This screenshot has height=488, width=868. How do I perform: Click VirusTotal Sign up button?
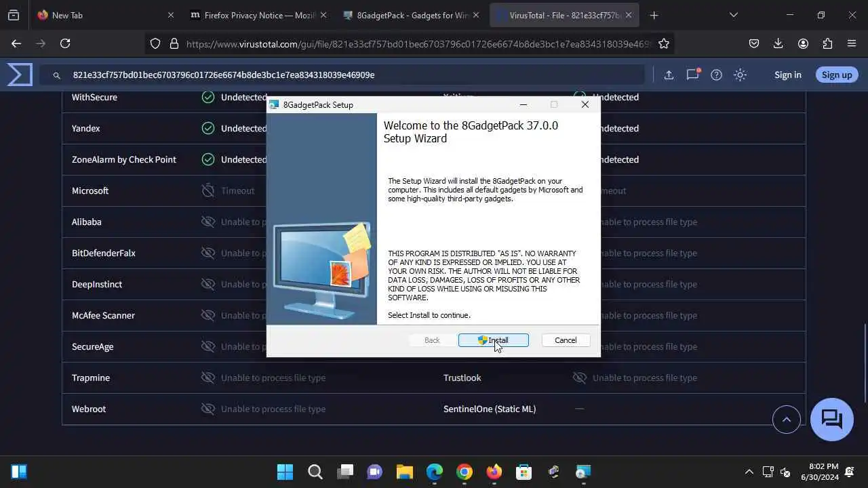pos(837,75)
